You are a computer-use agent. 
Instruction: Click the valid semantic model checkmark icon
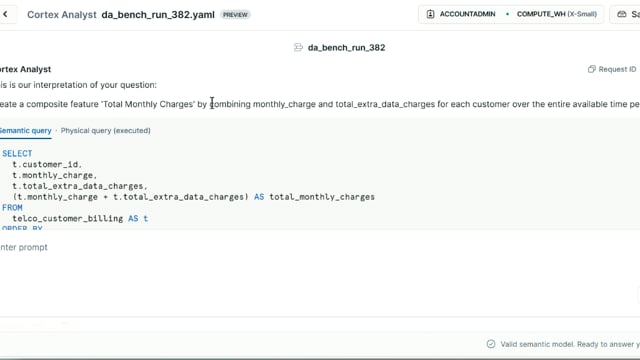click(491, 344)
